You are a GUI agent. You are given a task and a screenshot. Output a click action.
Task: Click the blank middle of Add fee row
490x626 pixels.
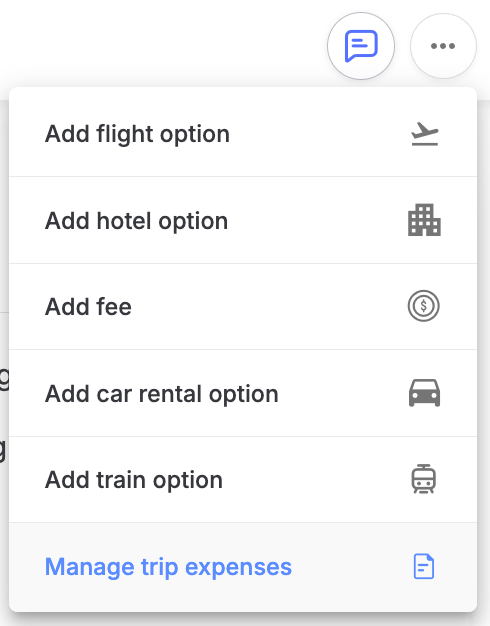[268, 307]
